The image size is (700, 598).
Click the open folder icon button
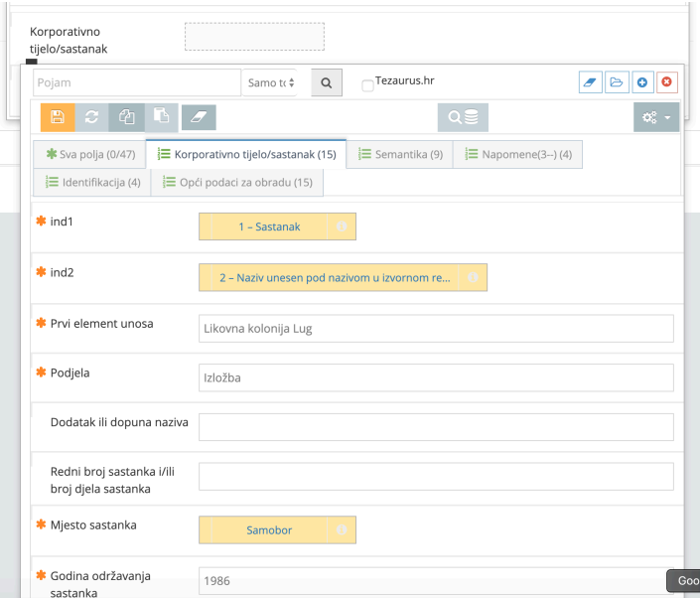point(617,82)
